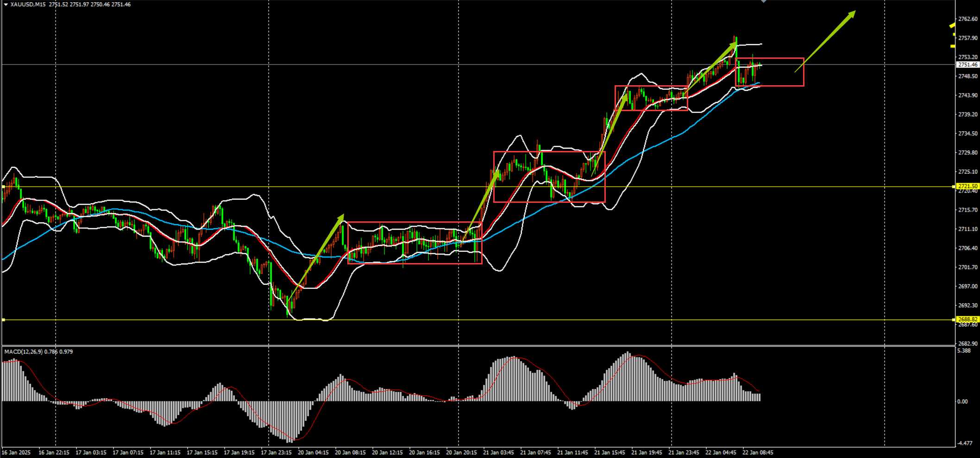Click time axis label 17 Jan 19:15
Viewport: 980px width, 458px height.
click(239, 452)
